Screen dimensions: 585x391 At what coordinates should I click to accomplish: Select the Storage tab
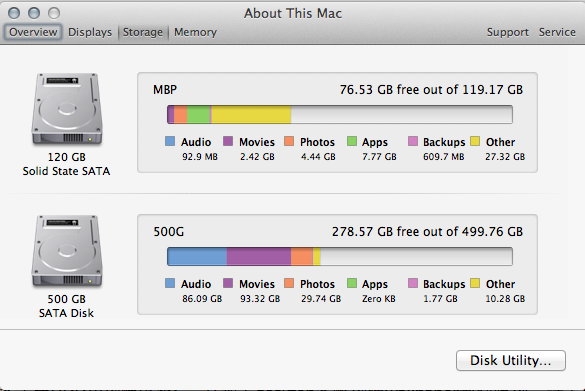pos(143,32)
